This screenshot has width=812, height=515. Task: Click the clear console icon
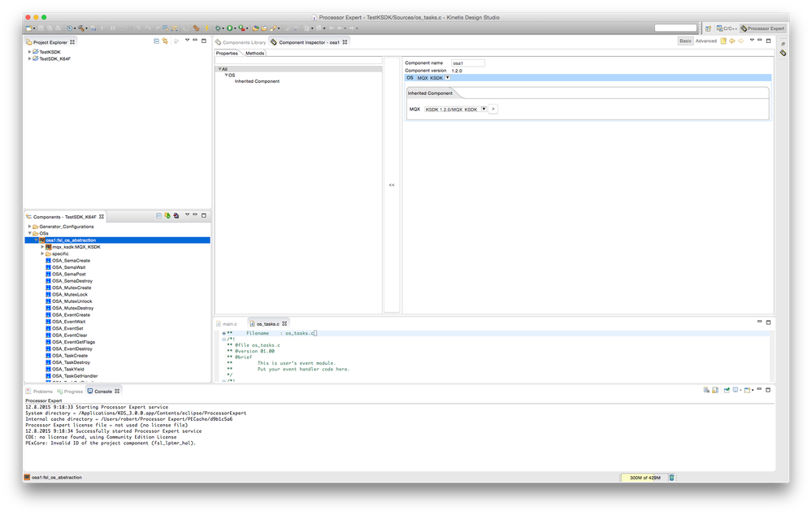[706, 390]
